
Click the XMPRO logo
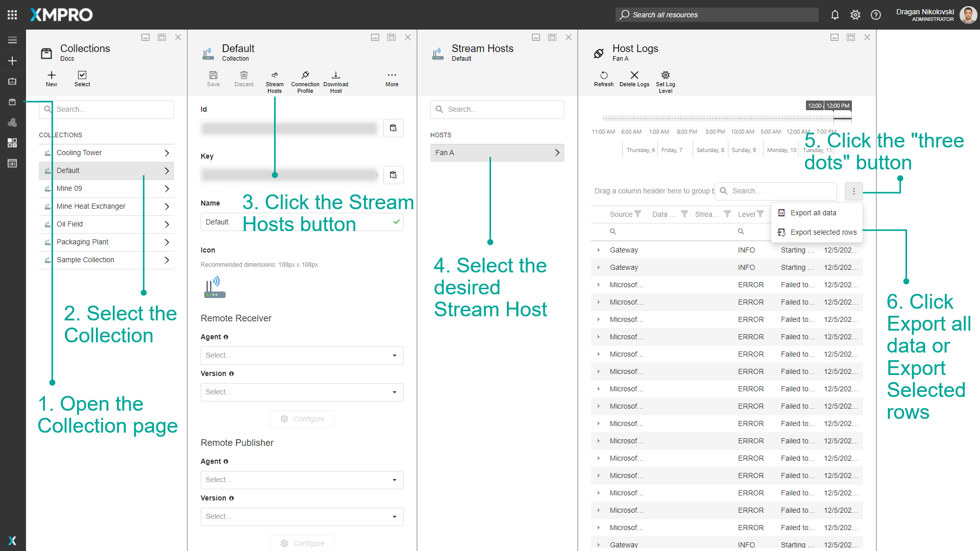[61, 15]
